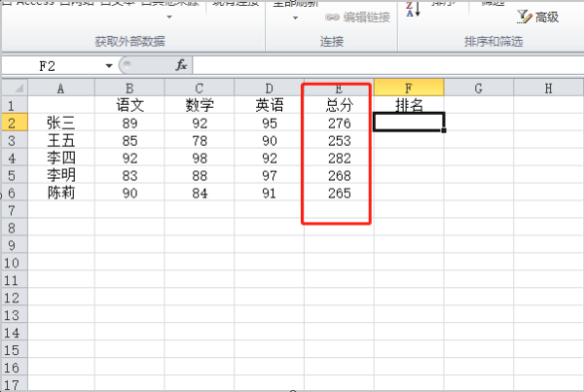
Task: Click 李四's 数学 score 98
Action: (199, 158)
